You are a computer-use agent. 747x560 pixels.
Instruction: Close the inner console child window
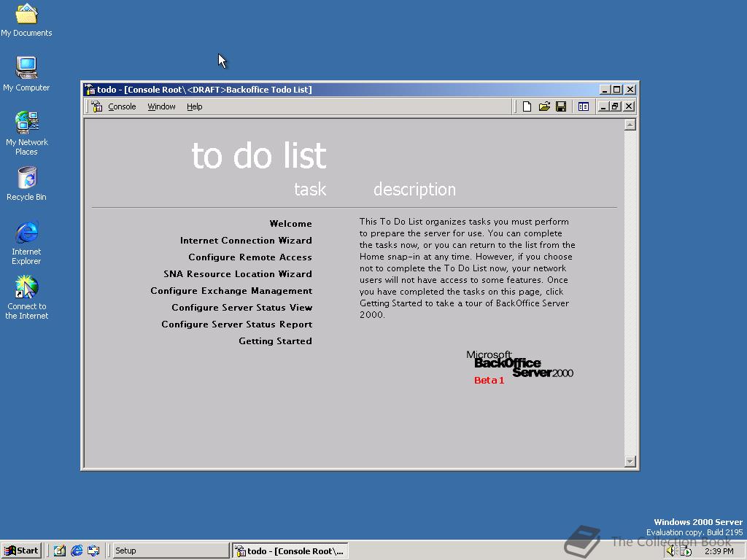click(629, 106)
